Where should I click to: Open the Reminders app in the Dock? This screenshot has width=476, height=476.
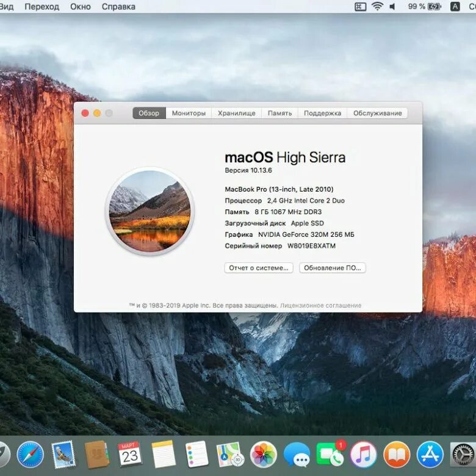coord(197,454)
